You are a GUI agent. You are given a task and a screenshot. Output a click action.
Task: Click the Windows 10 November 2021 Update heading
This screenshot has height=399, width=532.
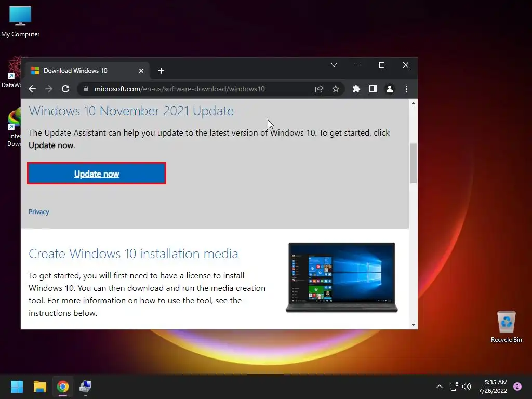(x=131, y=111)
